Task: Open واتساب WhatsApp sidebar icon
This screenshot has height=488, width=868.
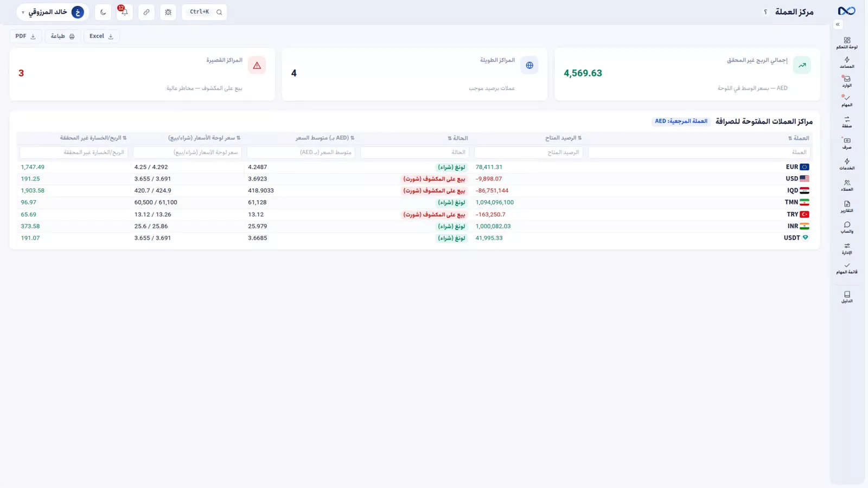Action: (x=847, y=227)
